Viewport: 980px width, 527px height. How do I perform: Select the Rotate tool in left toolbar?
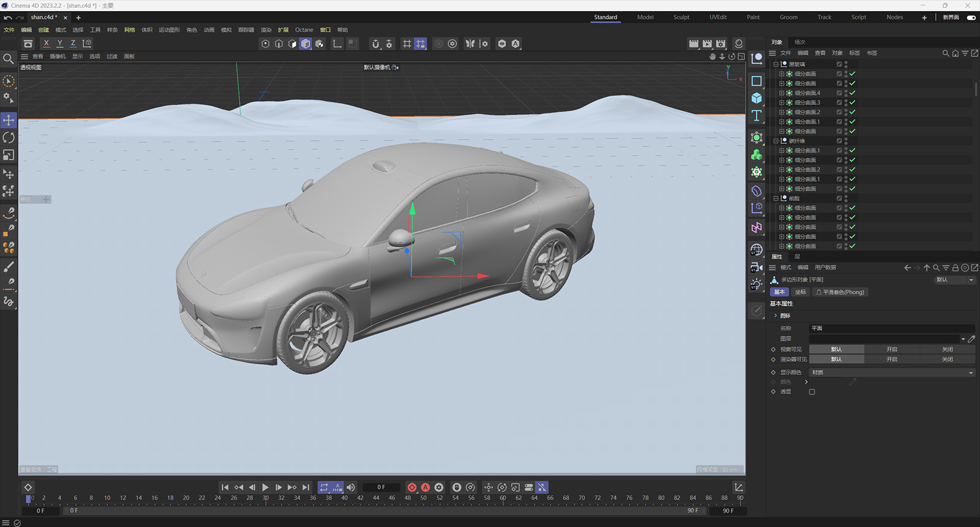point(9,138)
